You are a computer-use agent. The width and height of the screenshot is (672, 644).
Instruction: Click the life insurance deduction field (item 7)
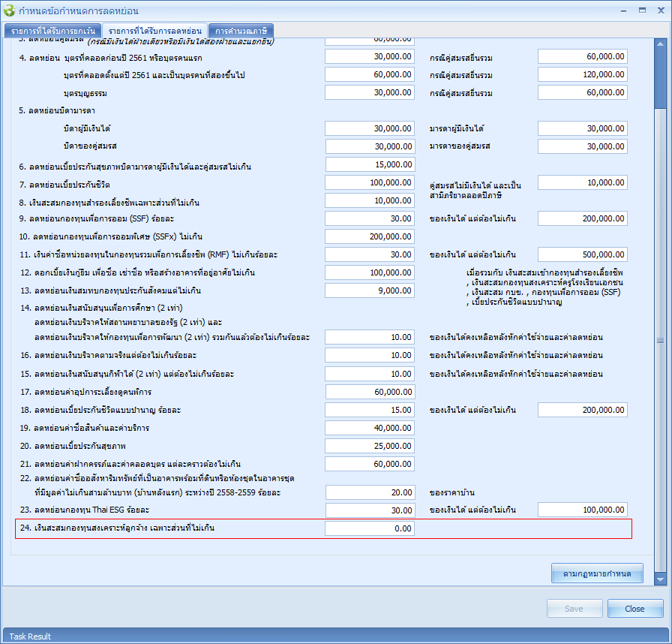370,182
